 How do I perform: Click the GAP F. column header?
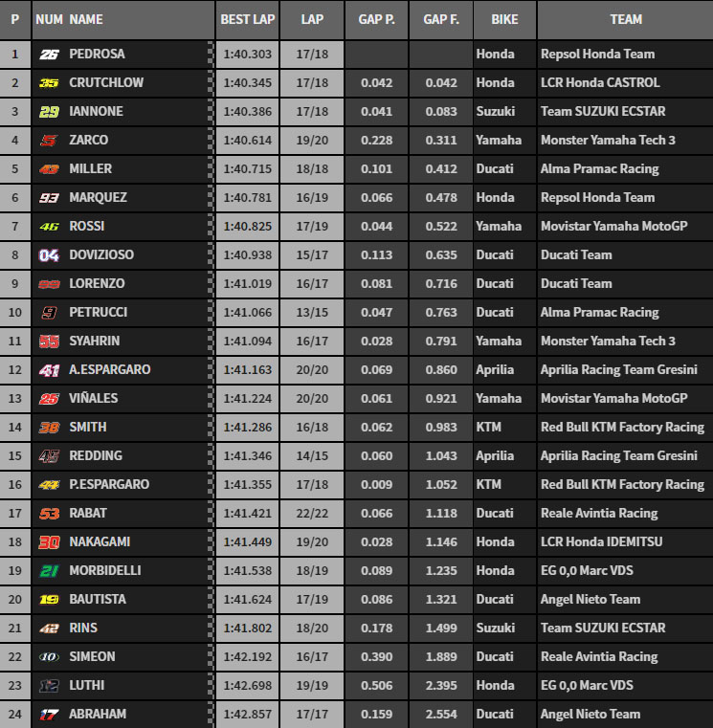click(441, 19)
